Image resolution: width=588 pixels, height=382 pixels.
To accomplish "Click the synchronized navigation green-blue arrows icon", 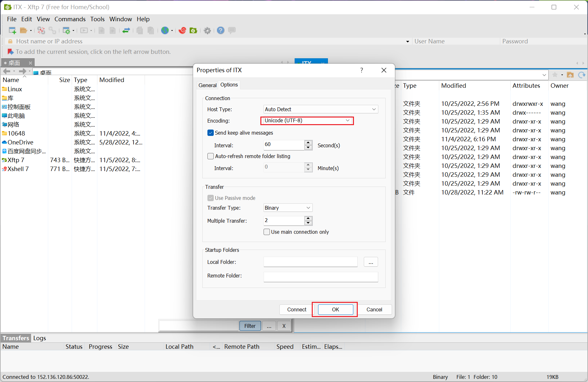I will pos(126,30).
